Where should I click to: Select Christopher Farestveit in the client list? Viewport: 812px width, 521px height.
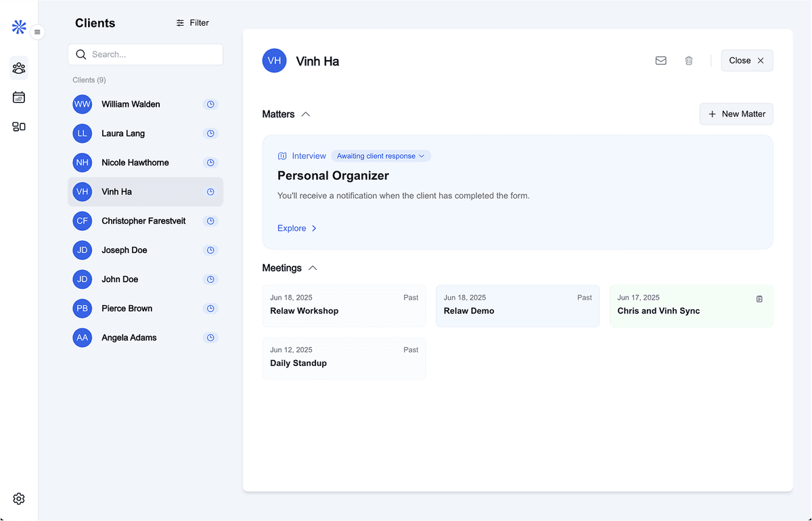[143, 221]
